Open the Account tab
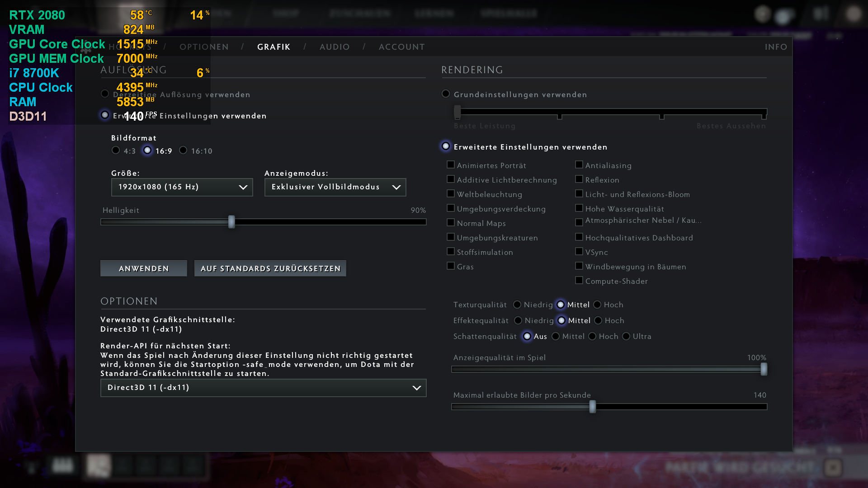The height and width of the screenshot is (488, 868). coord(401,47)
